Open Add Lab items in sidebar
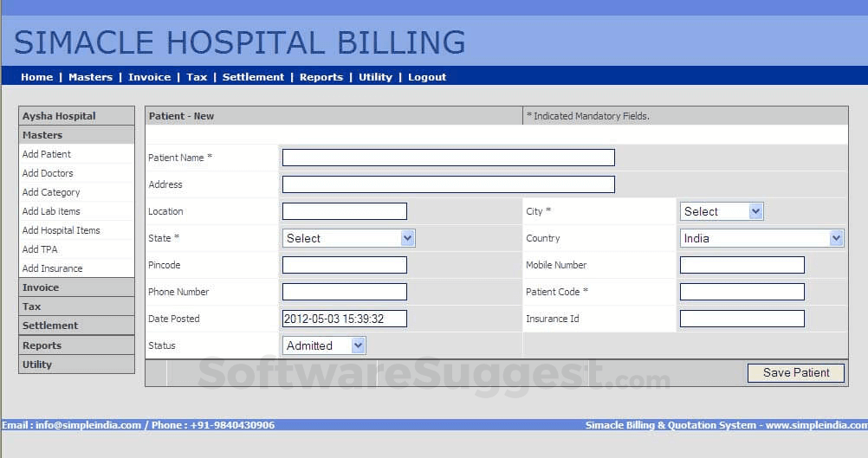This screenshot has height=458, width=868. (51, 211)
